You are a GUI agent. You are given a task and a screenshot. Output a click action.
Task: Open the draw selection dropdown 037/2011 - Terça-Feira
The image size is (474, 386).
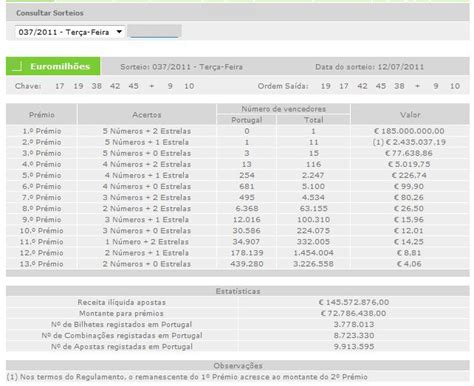[x=70, y=32]
